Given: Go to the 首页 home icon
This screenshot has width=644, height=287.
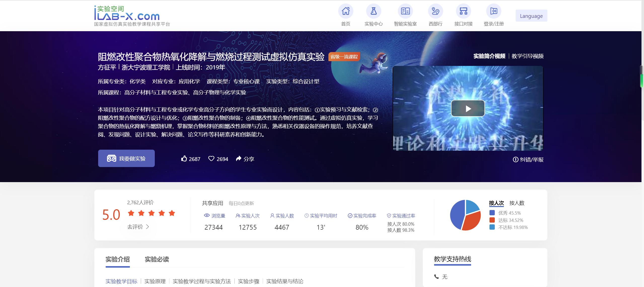Looking at the screenshot, I should 346,11.
